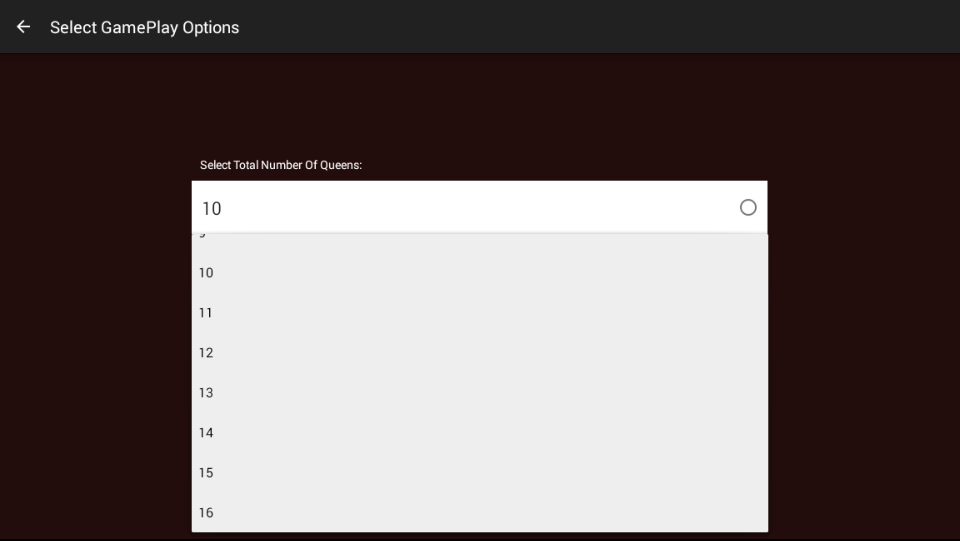Select the radio circle beside 10
The width and height of the screenshot is (960, 541).
pos(748,208)
